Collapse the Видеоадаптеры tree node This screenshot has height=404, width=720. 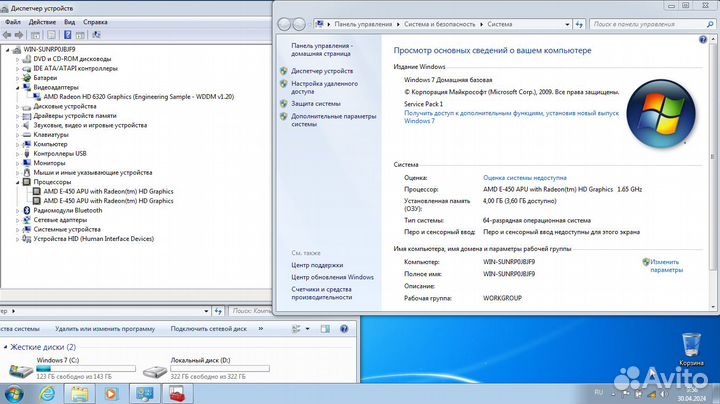pyautogui.click(x=18, y=87)
